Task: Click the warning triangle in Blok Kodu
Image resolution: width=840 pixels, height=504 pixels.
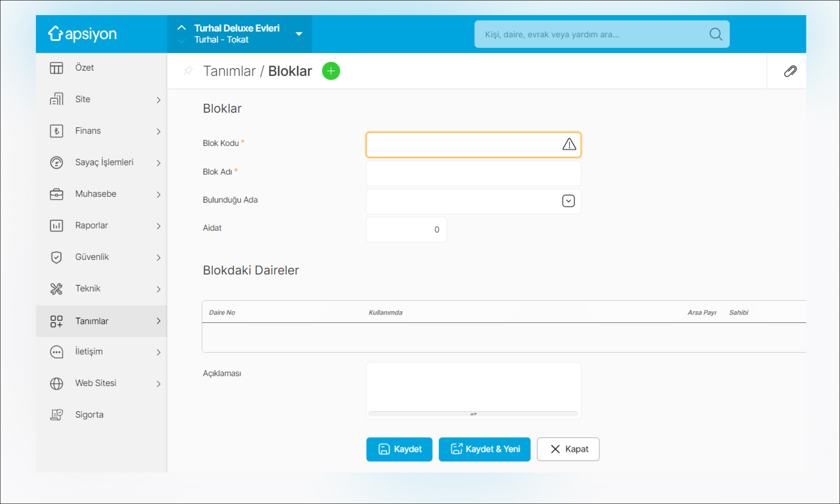Action: 569,144
